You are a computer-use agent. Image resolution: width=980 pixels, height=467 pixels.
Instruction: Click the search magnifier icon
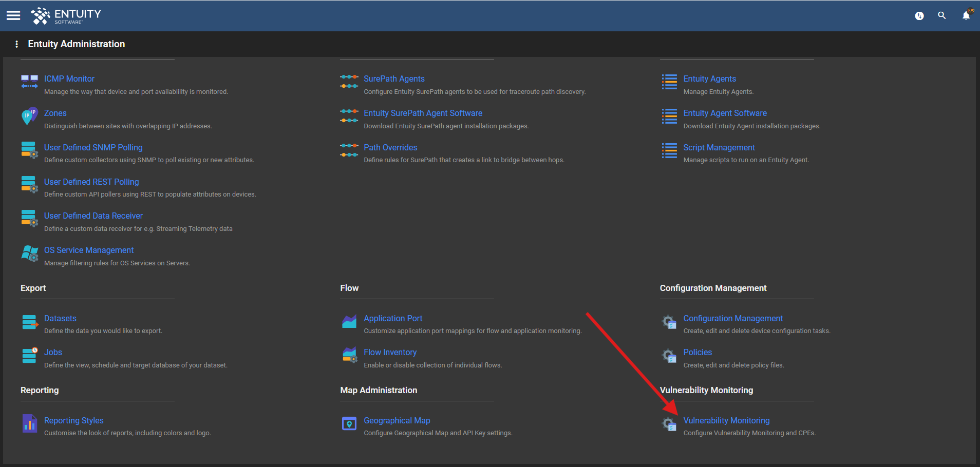click(x=941, y=15)
